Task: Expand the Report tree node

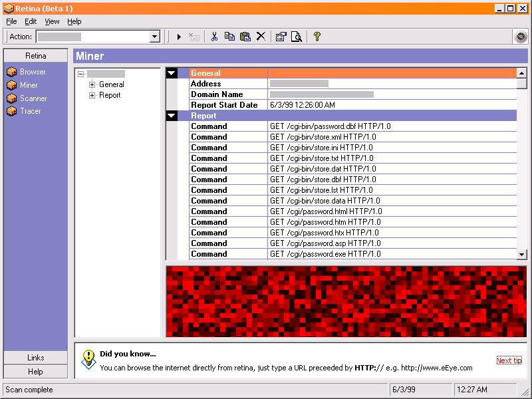Action: point(92,95)
